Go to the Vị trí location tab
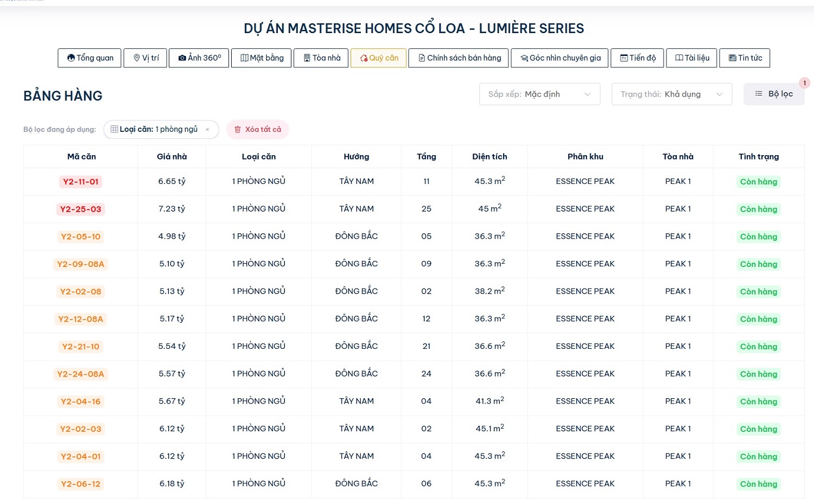The height and width of the screenshot is (504, 814). (x=145, y=58)
